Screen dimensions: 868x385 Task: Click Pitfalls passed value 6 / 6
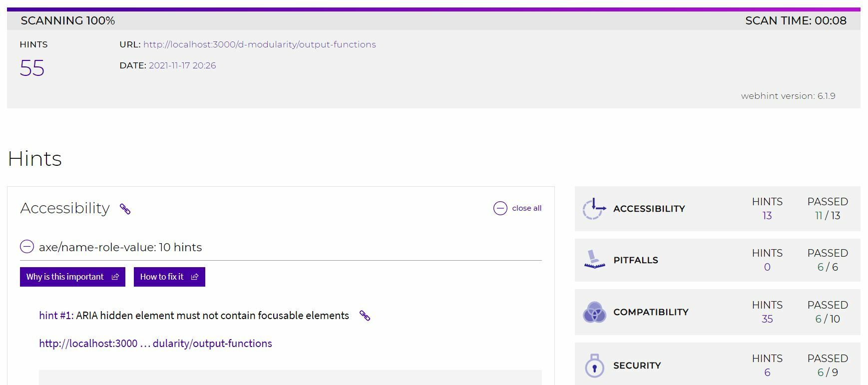point(828,267)
